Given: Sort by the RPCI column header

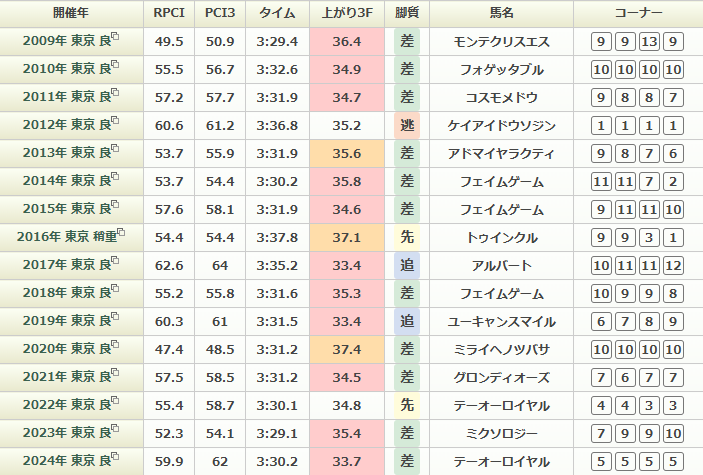Looking at the screenshot, I should [x=169, y=14].
